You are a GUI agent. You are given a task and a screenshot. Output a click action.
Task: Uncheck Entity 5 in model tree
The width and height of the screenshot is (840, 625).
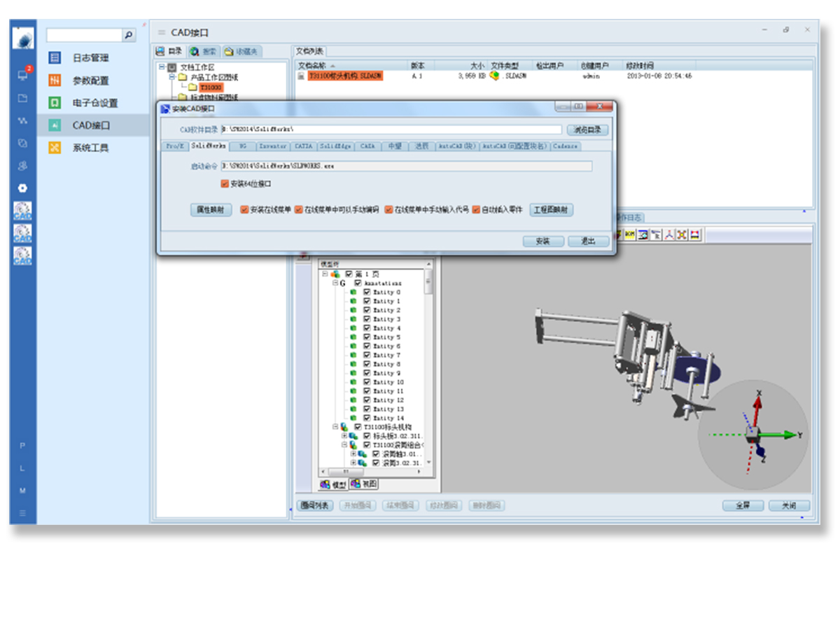click(x=367, y=337)
